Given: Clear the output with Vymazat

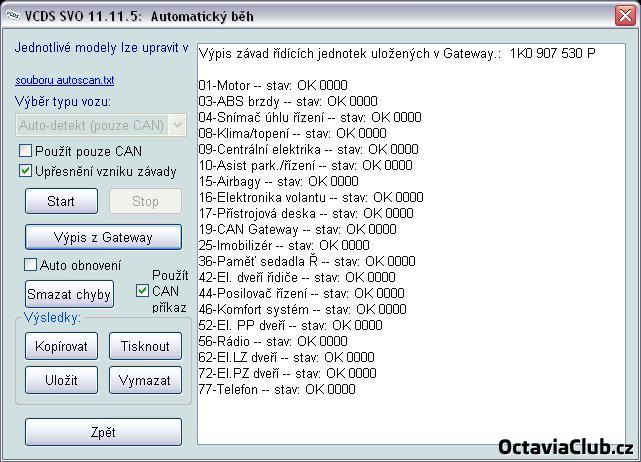Looking at the screenshot, I should (145, 381).
